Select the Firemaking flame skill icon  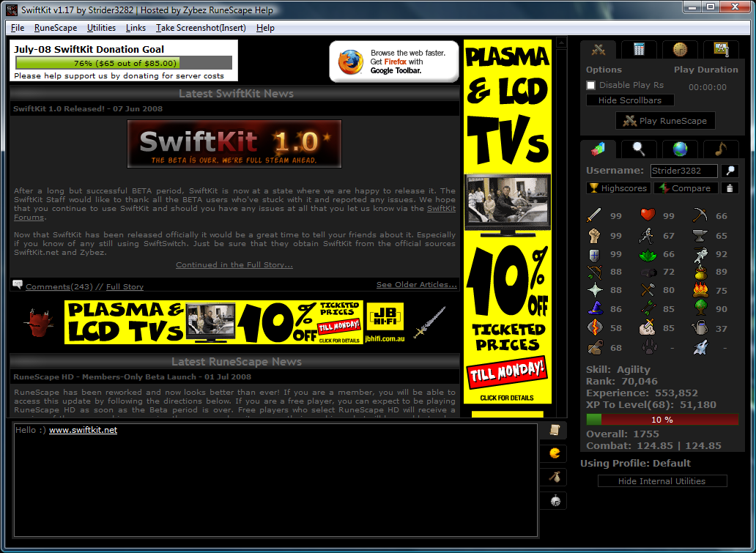pos(700,290)
